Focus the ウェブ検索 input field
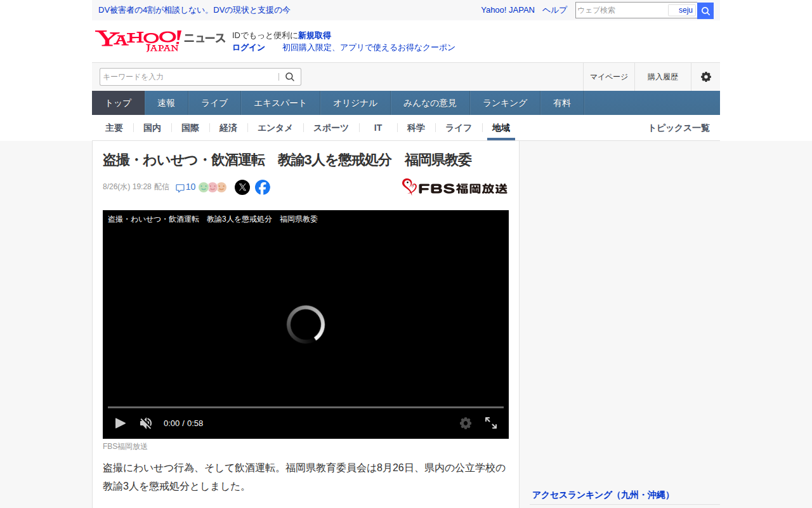 pos(622,10)
